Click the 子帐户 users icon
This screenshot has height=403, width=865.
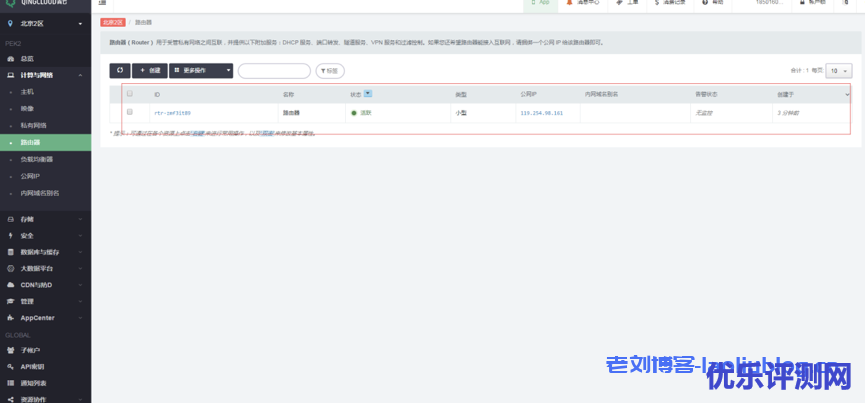11,351
